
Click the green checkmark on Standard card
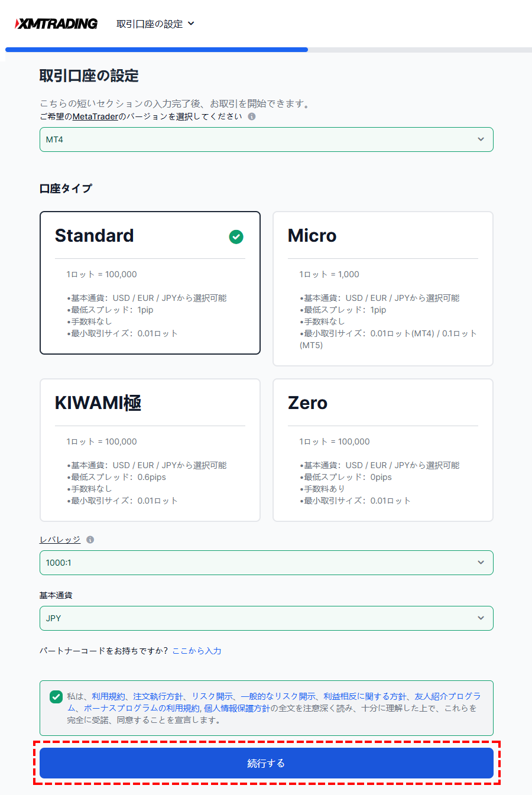(236, 236)
